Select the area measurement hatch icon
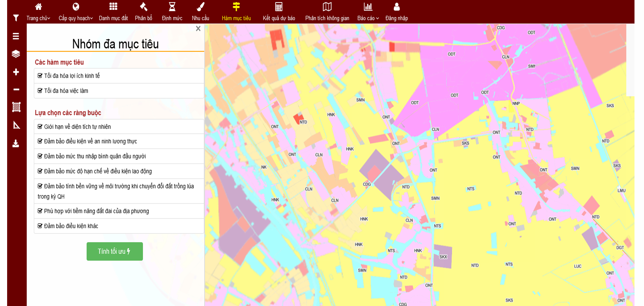This screenshot has height=306, width=644. pyautogui.click(x=16, y=107)
